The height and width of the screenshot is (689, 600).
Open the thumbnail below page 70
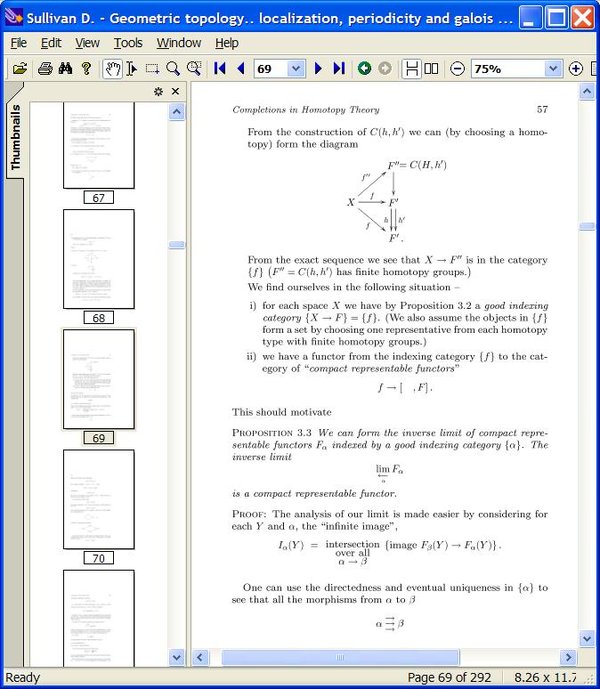point(99,618)
